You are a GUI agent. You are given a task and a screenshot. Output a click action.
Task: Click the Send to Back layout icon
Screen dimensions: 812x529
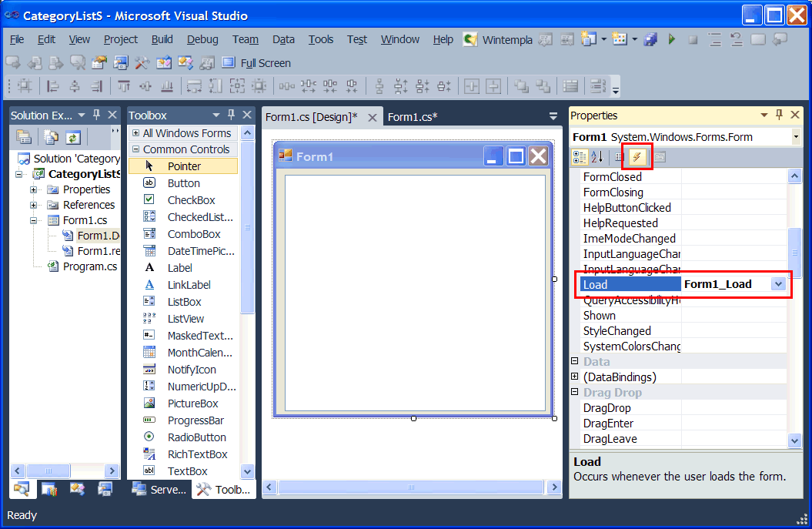pos(543,86)
